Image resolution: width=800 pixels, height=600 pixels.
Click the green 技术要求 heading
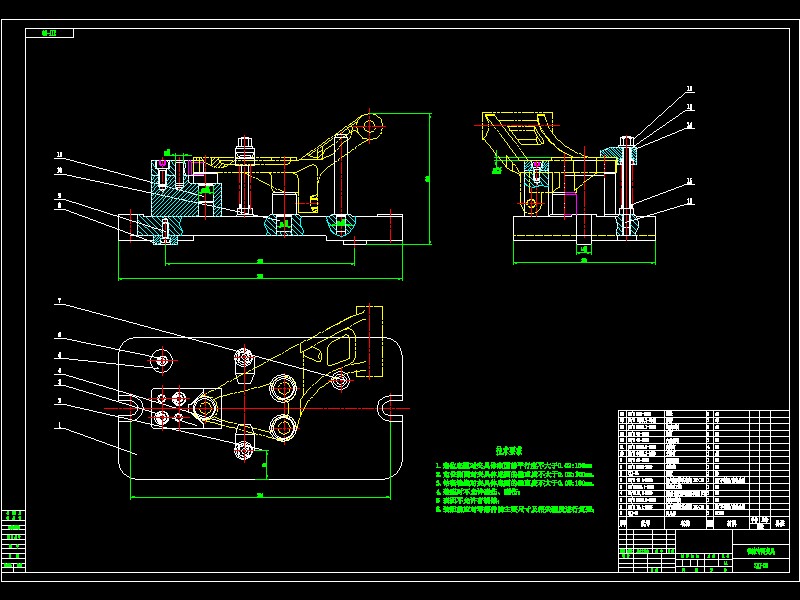click(x=509, y=451)
